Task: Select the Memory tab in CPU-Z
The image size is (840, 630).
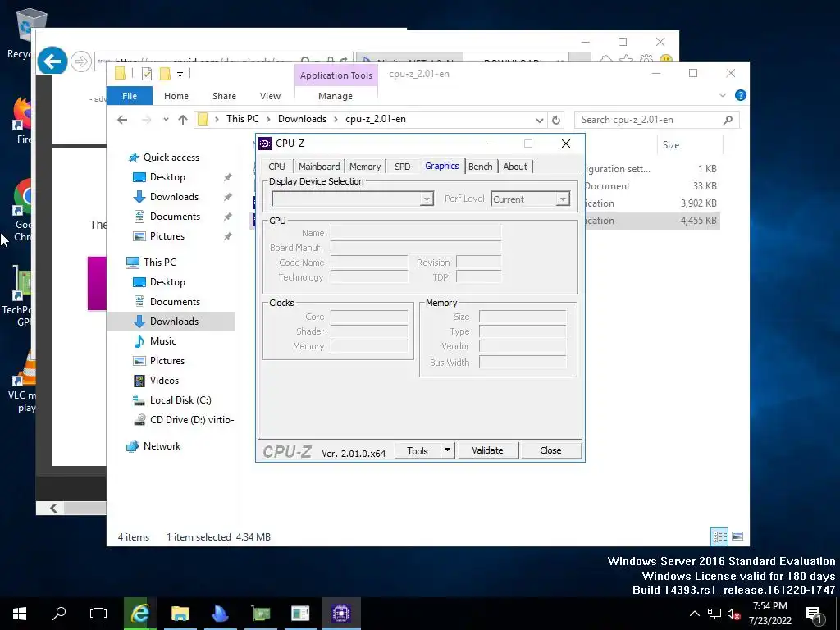Action: (365, 167)
